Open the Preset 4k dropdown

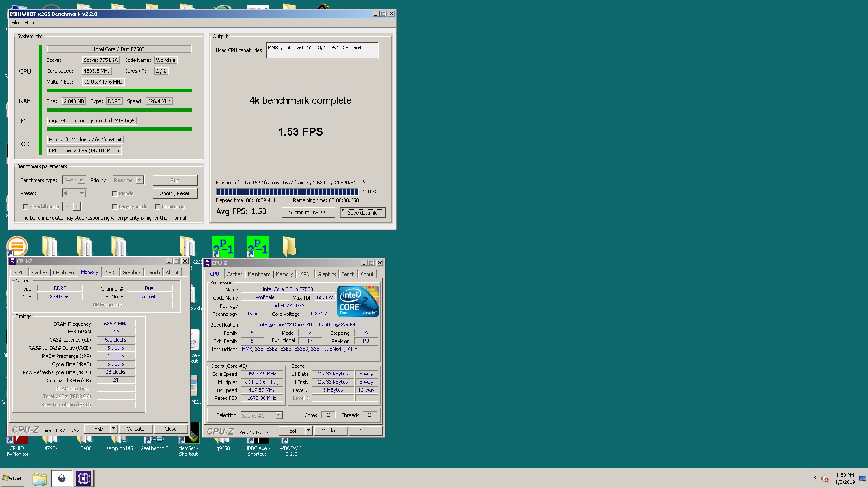point(74,193)
